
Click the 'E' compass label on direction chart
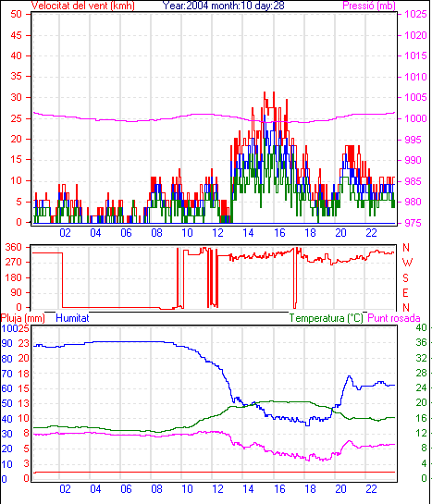coord(406,293)
